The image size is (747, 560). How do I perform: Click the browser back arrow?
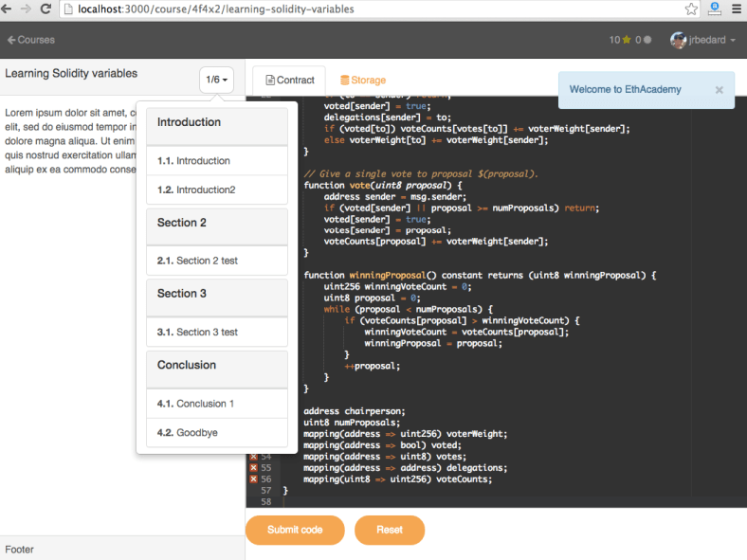pos(7,9)
